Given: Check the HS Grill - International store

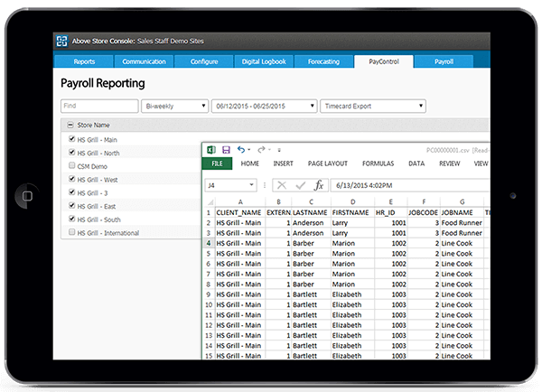Looking at the screenshot, I should pos(71,232).
